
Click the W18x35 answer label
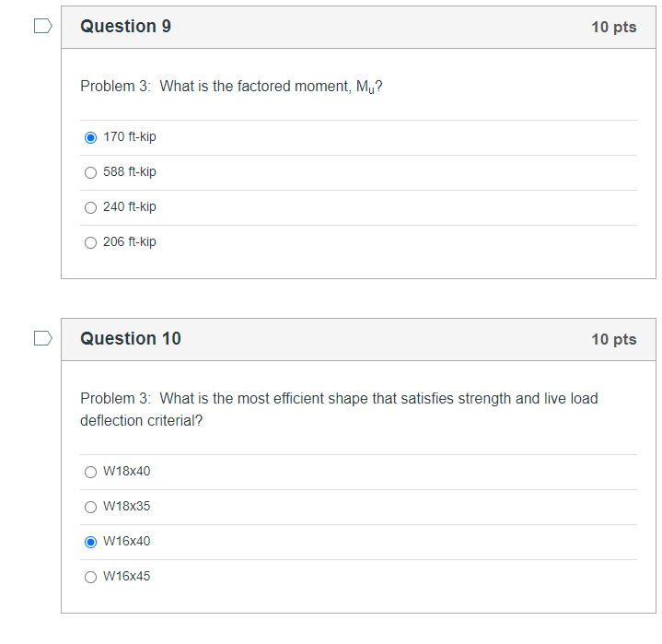(127, 506)
